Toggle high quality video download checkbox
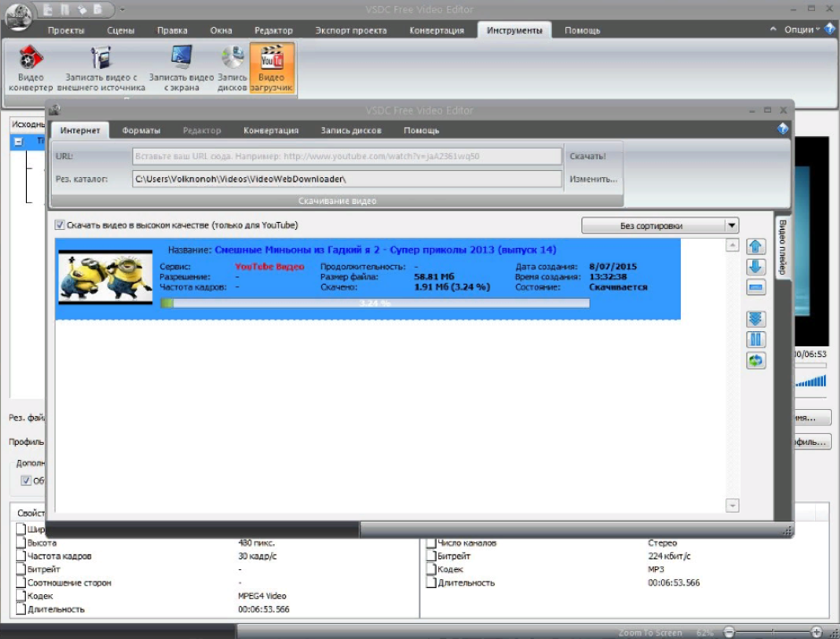The image size is (840, 639). (x=59, y=226)
